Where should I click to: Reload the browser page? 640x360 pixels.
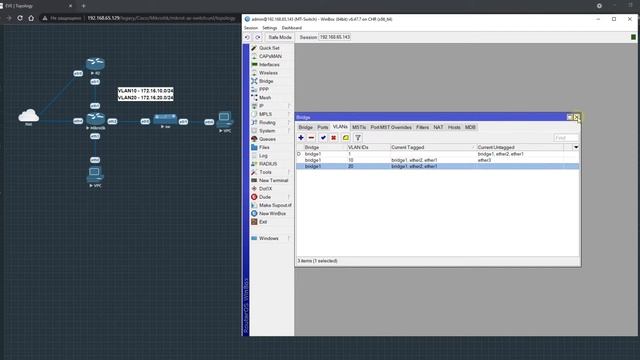(x=20, y=18)
